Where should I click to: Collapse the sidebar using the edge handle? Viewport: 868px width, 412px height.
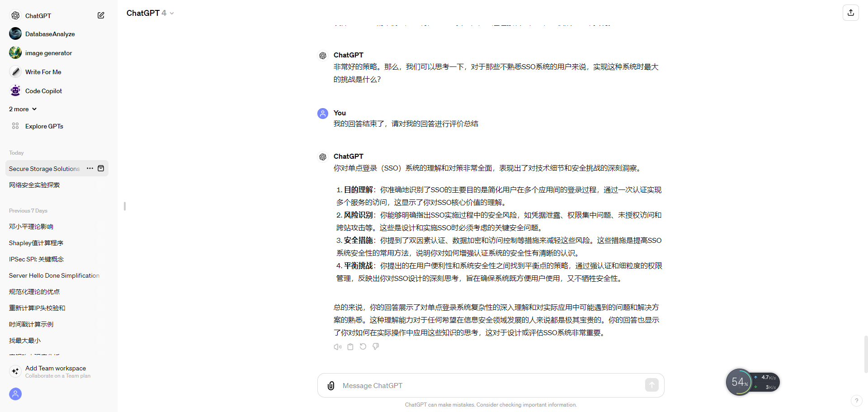125,206
